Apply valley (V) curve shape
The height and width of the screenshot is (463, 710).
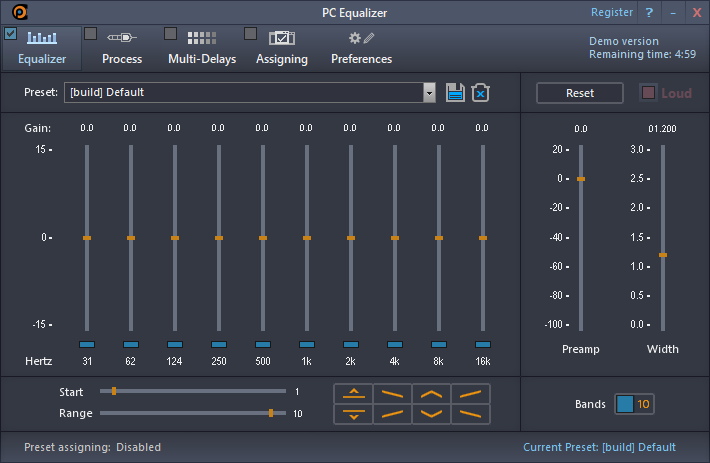(x=432, y=414)
